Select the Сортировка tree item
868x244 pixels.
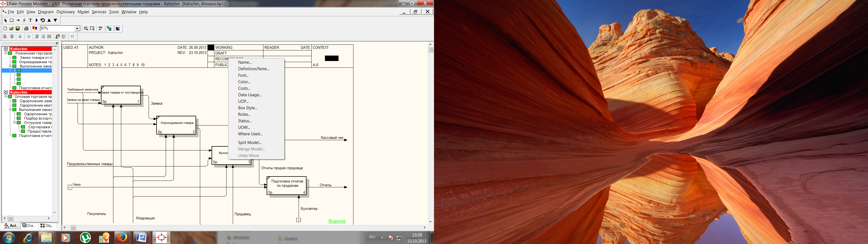coord(40,127)
